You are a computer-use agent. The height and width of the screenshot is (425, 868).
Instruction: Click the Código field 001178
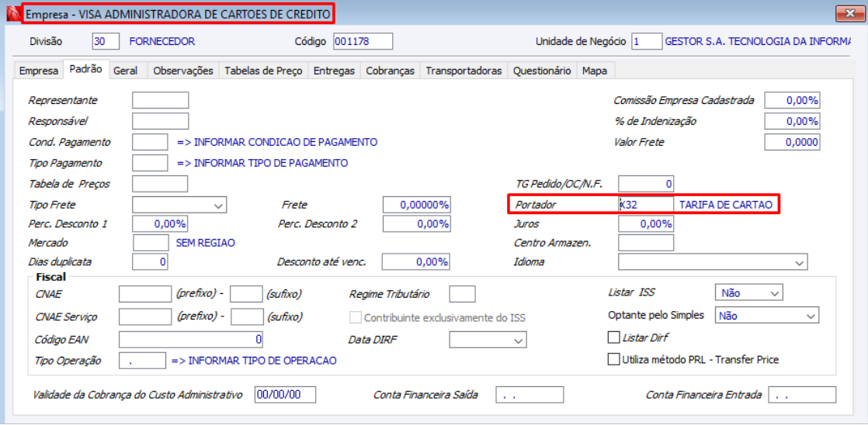363,41
